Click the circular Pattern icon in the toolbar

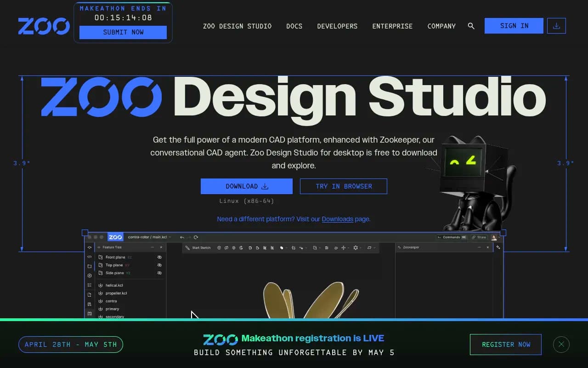coord(356,247)
